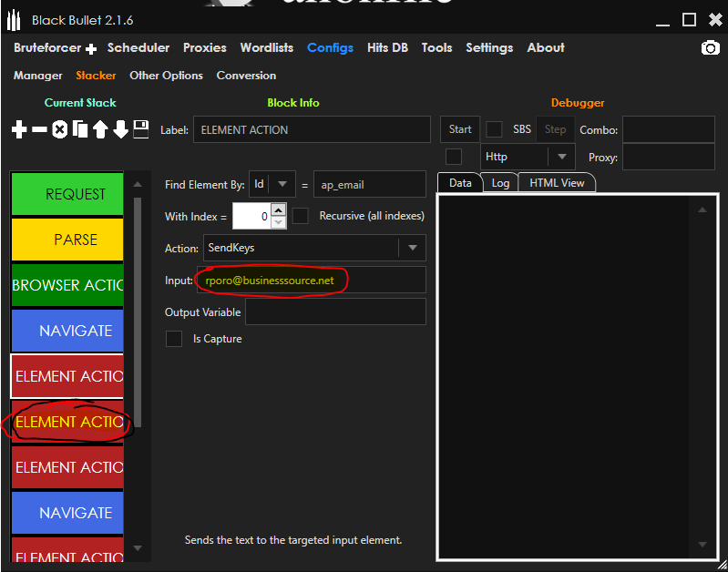This screenshot has width=728, height=572.
Task: Click the Black Bullet bullets logo icon
Action: (15, 20)
